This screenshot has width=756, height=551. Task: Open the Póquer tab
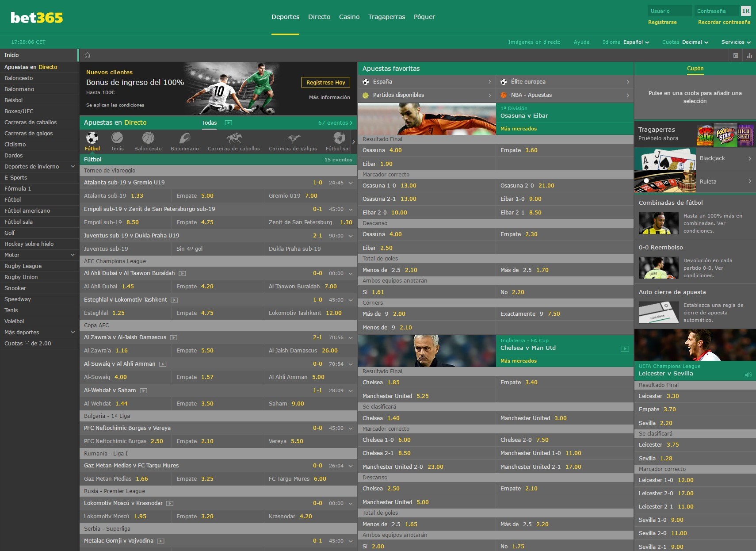point(424,17)
